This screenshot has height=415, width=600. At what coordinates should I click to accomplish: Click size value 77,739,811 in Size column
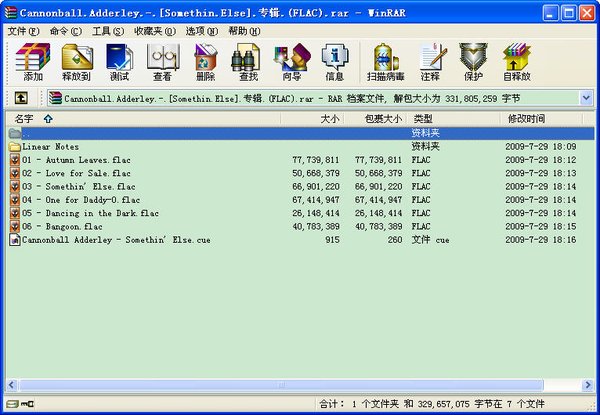pyautogui.click(x=316, y=160)
